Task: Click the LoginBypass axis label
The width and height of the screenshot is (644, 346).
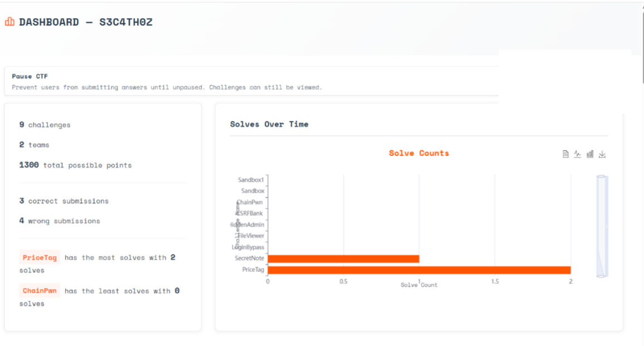Action: click(248, 247)
